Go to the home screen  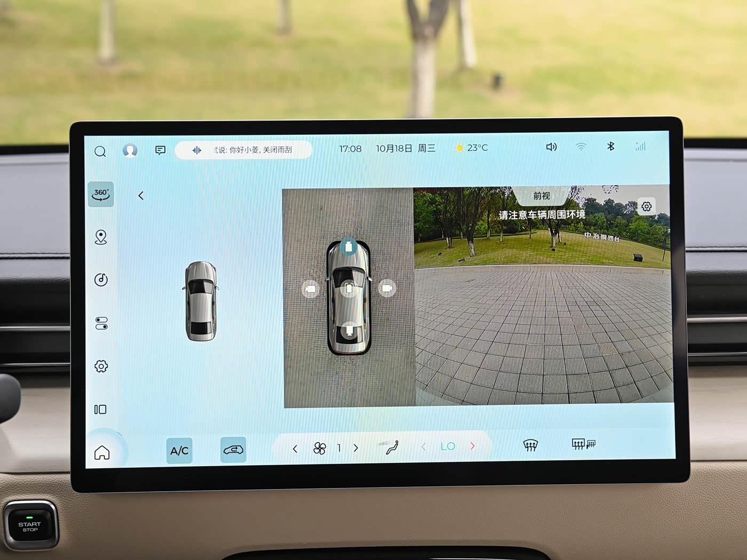102,453
